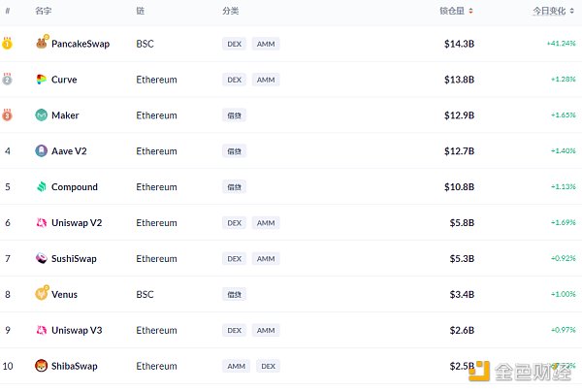Click the ShibaSwap logo icon
Screen dimensions: 582x392
(41, 367)
